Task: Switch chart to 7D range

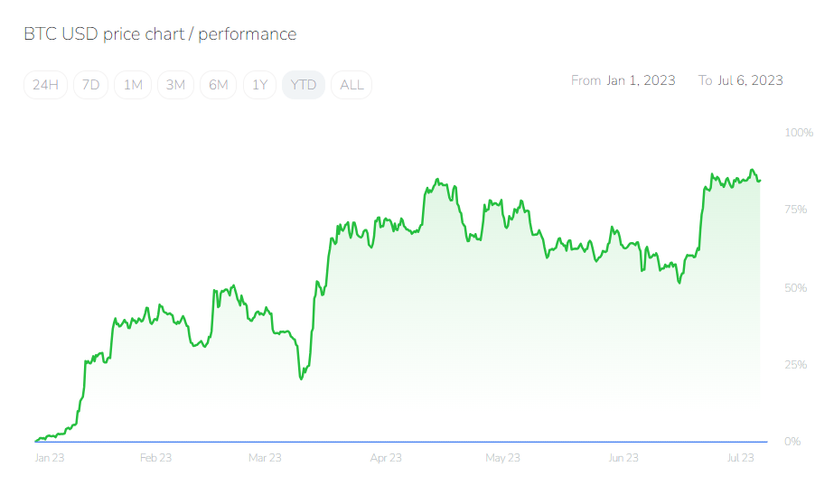Action: [91, 85]
